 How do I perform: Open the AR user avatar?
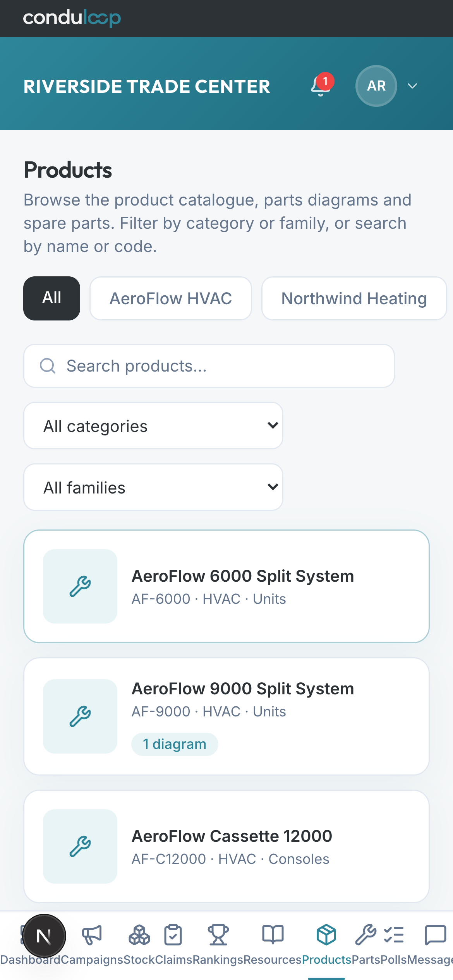point(376,86)
